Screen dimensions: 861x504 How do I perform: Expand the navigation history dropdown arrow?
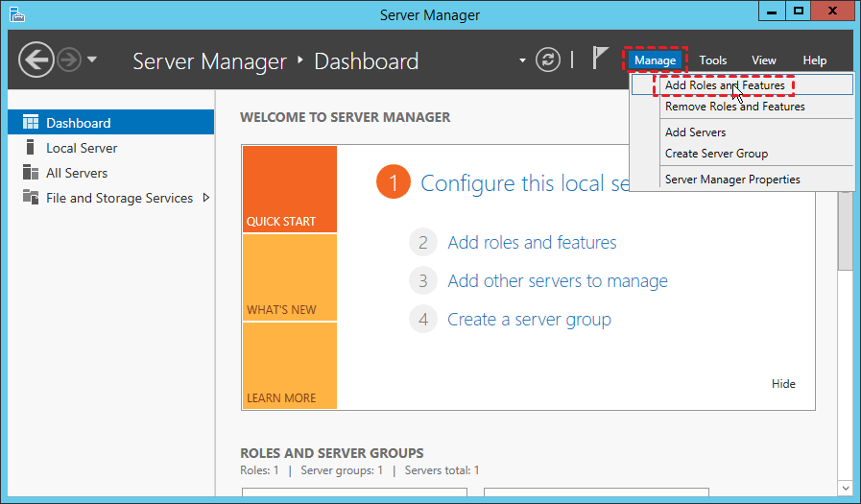pyautogui.click(x=92, y=60)
